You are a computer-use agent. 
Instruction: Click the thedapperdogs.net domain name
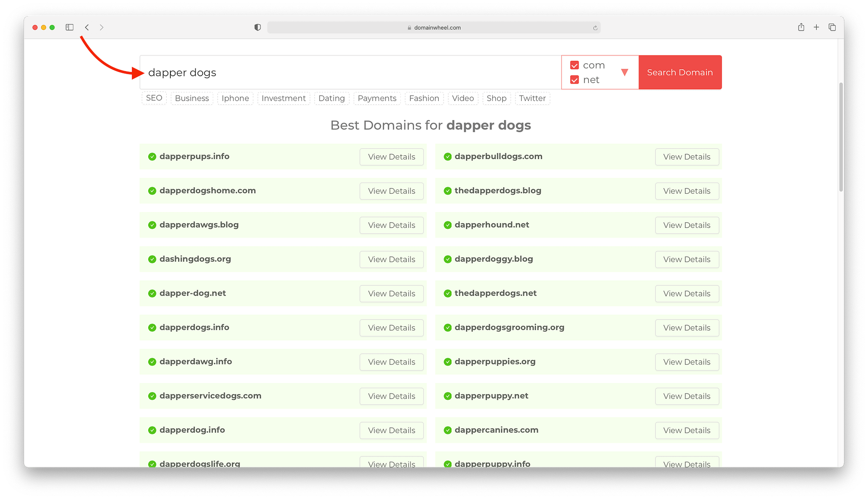(495, 293)
